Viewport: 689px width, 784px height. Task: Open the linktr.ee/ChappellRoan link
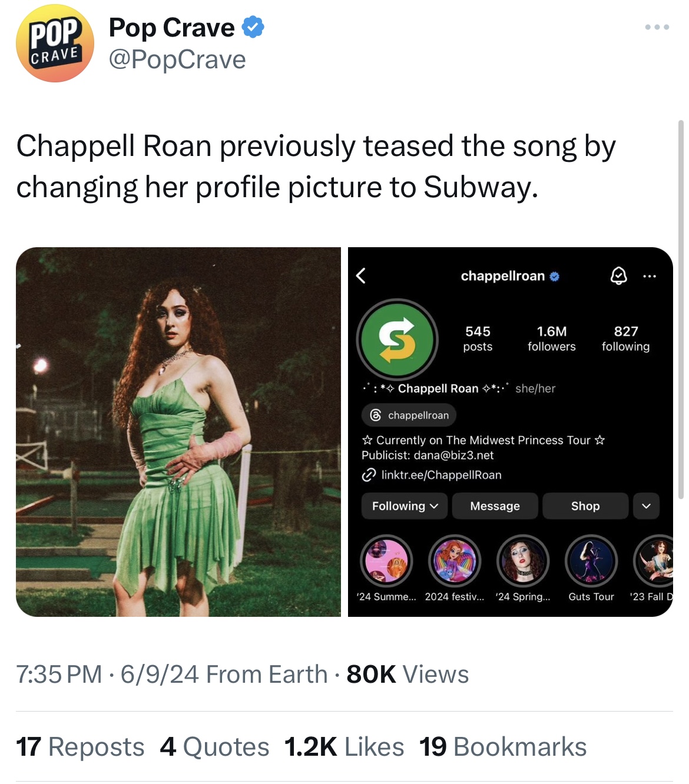pos(441,475)
